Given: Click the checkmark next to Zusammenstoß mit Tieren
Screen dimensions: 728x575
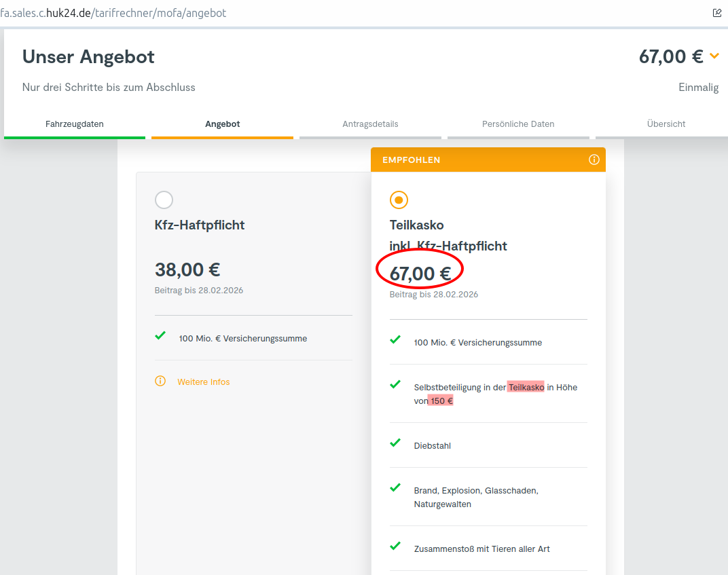Looking at the screenshot, I should pyautogui.click(x=395, y=546).
